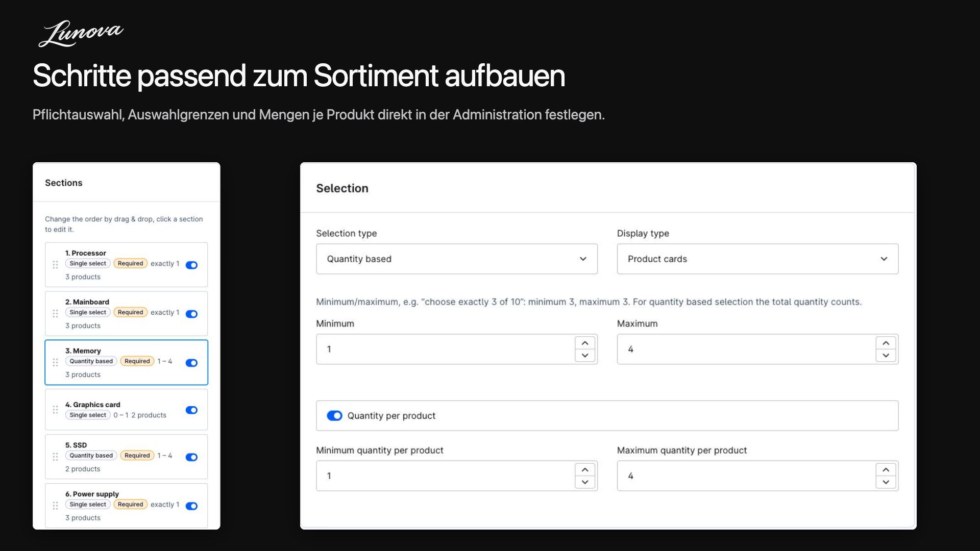
Task: Disable the Mainboard section toggle
Action: [x=191, y=314]
